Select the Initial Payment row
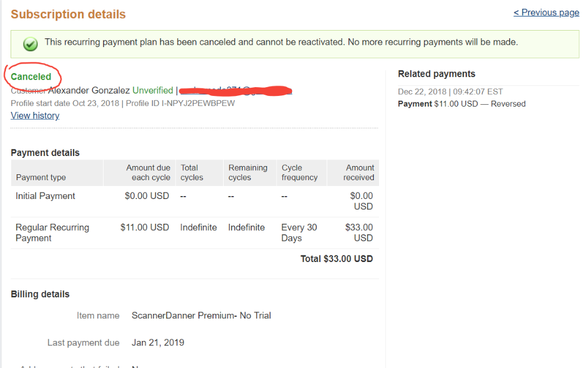Viewport: 588px width, 368px height. 195,201
